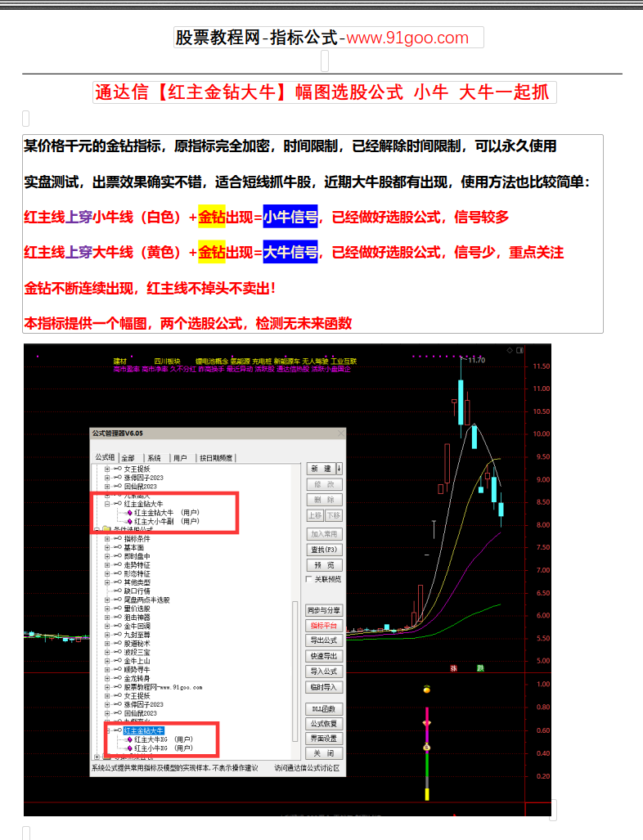Click the group icon beside 金牛上山

click(x=118, y=661)
